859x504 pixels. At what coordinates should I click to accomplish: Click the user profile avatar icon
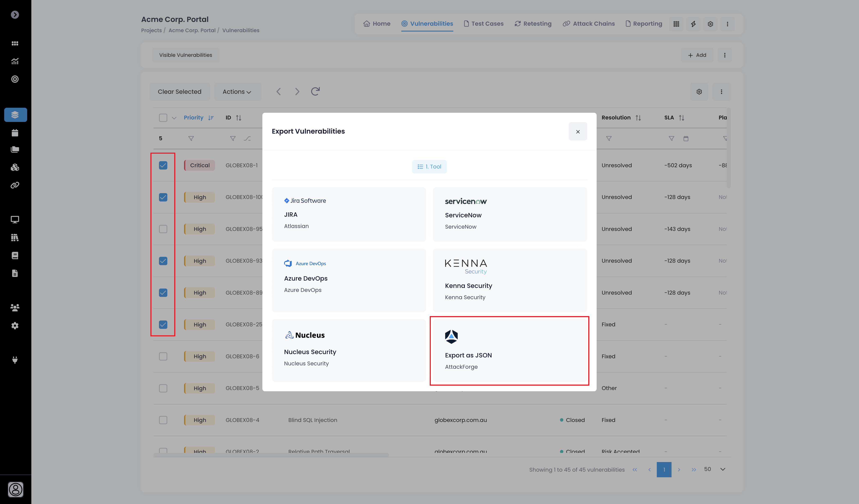16,489
